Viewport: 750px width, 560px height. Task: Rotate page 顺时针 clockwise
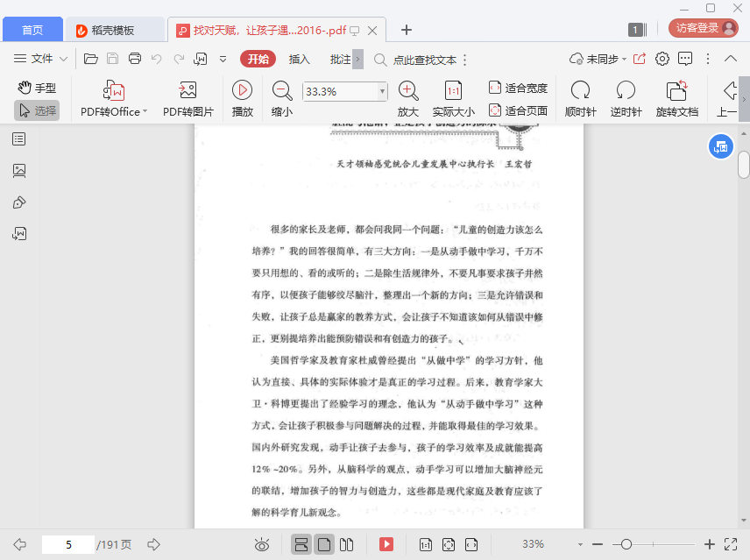tap(580, 99)
